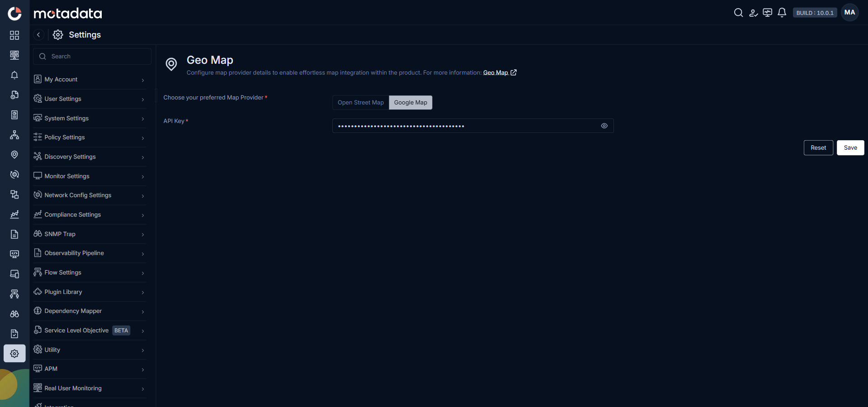Screen dimensions: 868x407
Task: Open the Geo Map documentation link
Action: [500, 73]
